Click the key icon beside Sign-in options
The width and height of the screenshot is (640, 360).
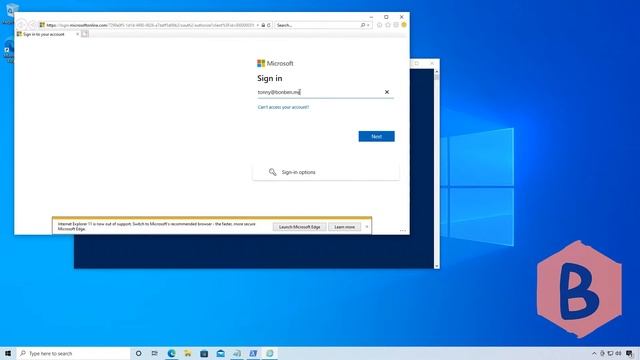click(x=272, y=172)
